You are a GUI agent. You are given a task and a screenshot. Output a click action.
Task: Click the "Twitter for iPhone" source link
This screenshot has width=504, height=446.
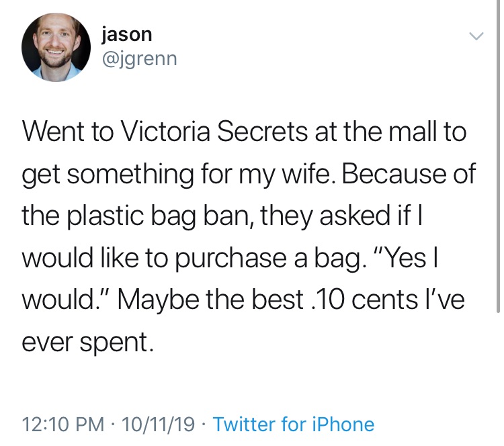point(294,424)
